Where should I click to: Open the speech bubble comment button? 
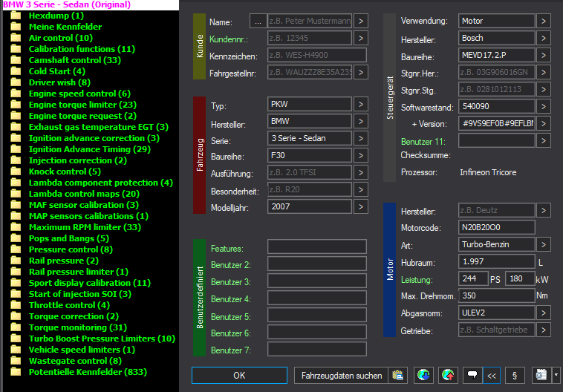[472, 376]
